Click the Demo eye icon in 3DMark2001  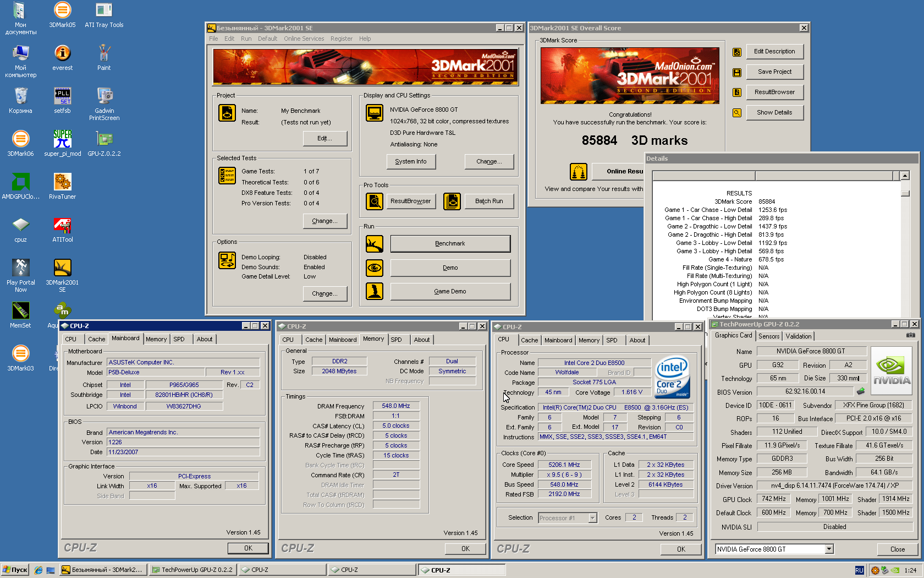(375, 268)
